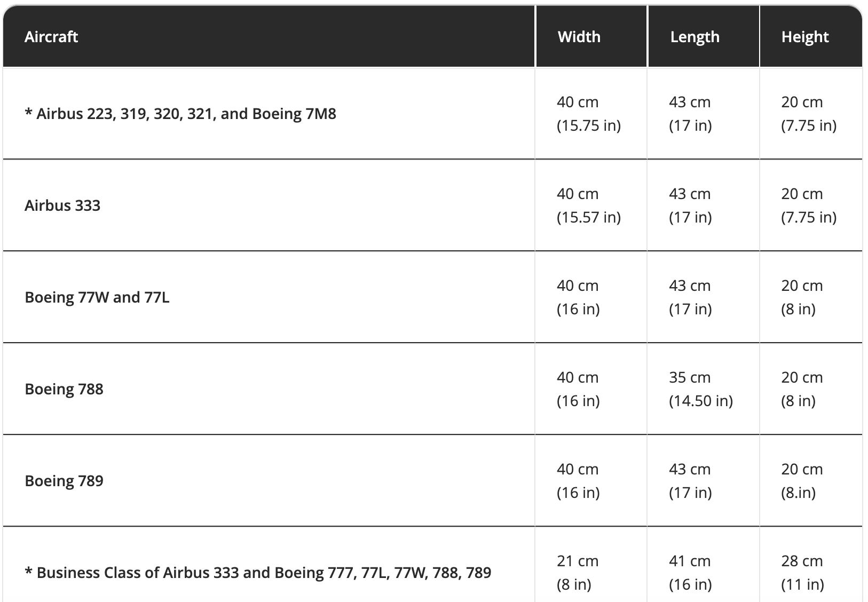Select the Business Class of Airbus 333 row
The width and height of the screenshot is (868, 602).
pyautogui.click(x=258, y=573)
